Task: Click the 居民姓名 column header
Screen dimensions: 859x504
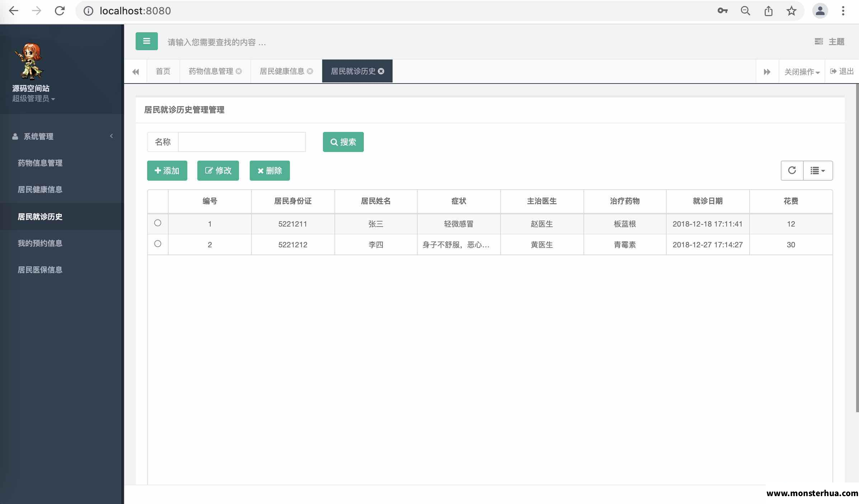Action: click(376, 201)
